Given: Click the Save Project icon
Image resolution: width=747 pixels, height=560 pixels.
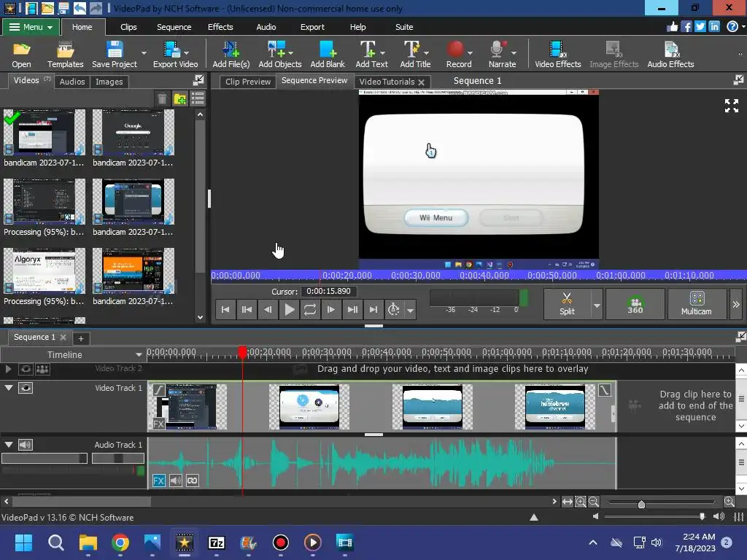Looking at the screenshot, I should [x=115, y=55].
